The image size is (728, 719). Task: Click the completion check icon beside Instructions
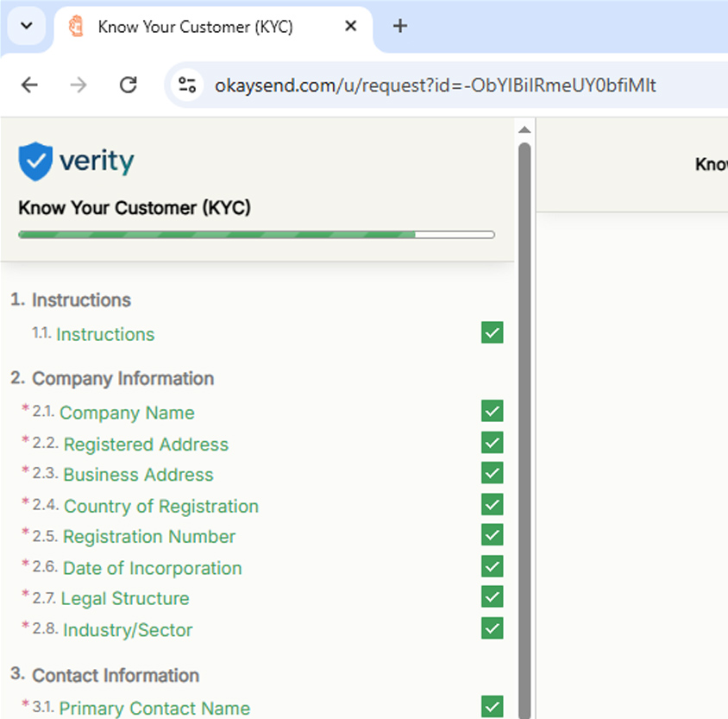click(492, 332)
